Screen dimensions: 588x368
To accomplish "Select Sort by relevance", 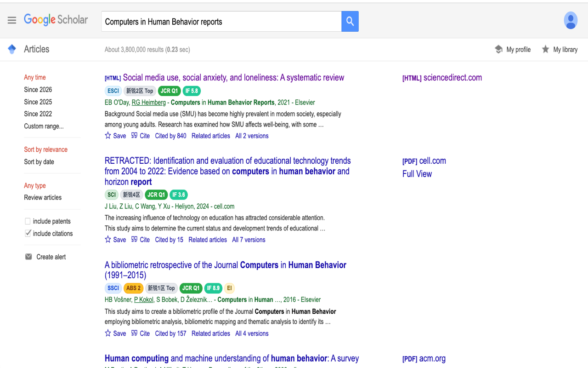I will [45, 149].
